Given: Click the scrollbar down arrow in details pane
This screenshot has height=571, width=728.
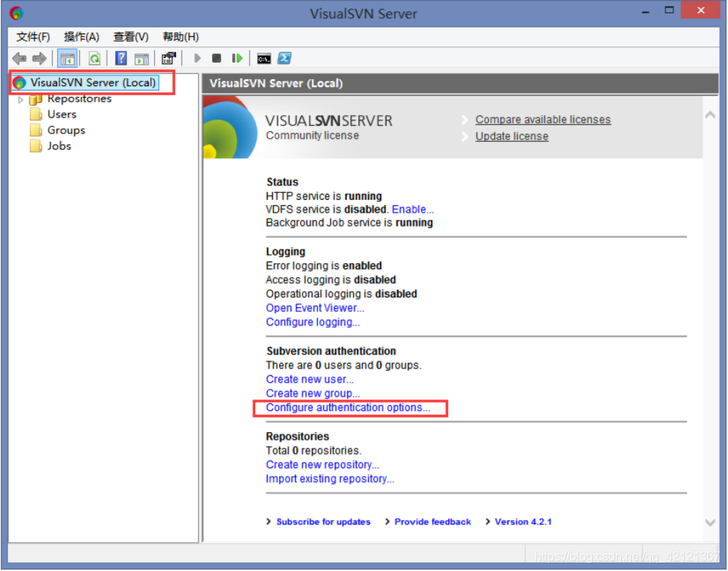Looking at the screenshot, I should [710, 523].
